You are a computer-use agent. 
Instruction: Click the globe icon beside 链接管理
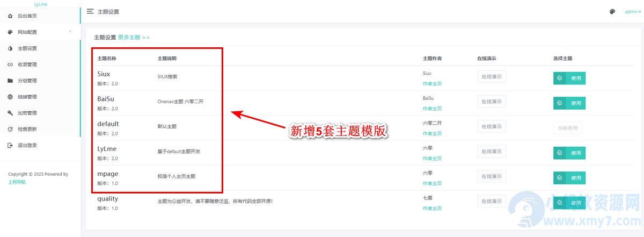11,97
